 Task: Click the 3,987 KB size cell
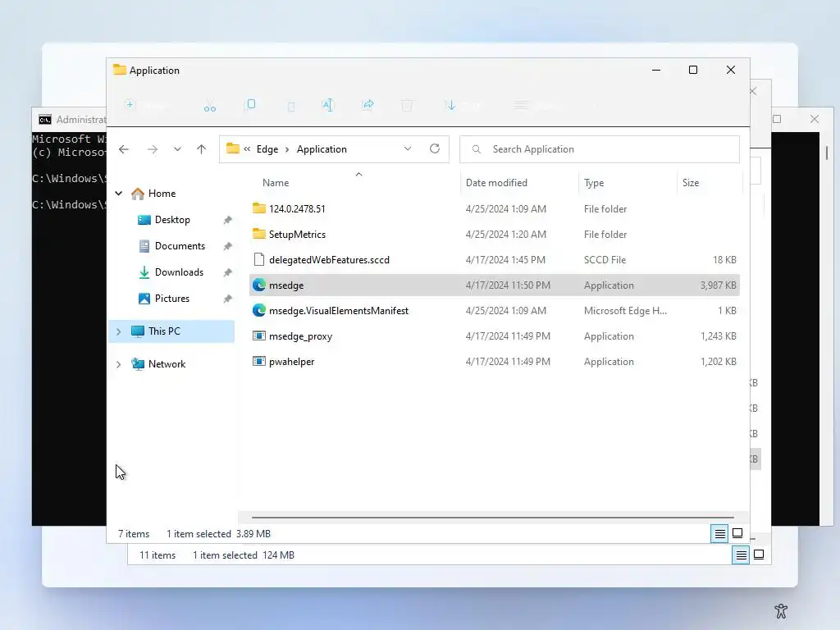718,285
